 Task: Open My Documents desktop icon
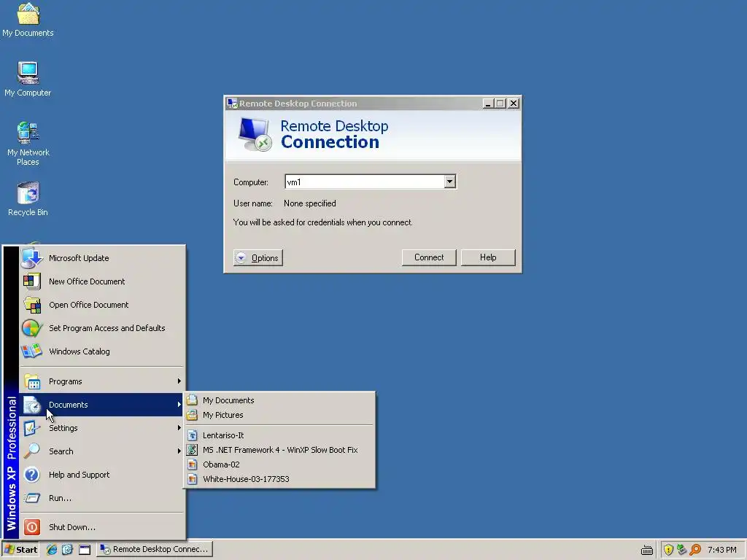pos(28,20)
